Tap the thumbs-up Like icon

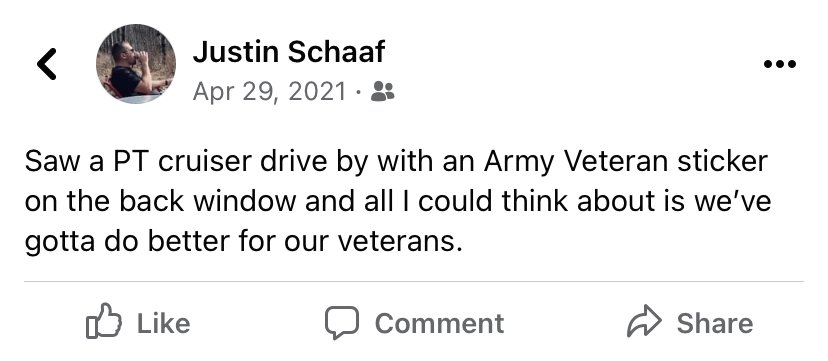point(104,320)
